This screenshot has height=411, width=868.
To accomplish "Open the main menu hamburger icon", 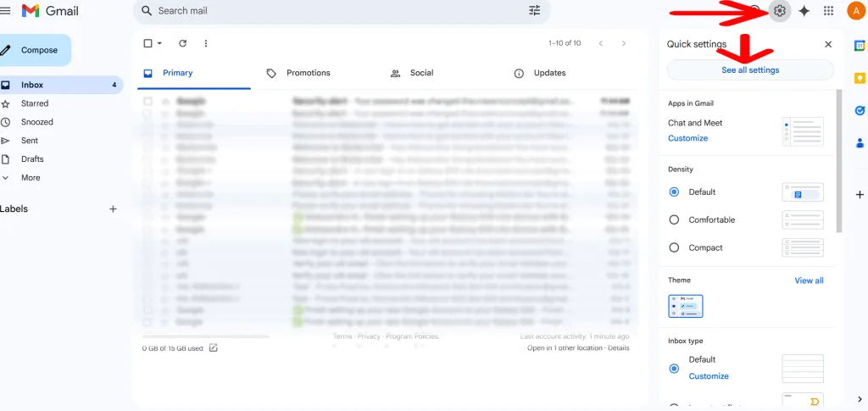I will [x=5, y=10].
